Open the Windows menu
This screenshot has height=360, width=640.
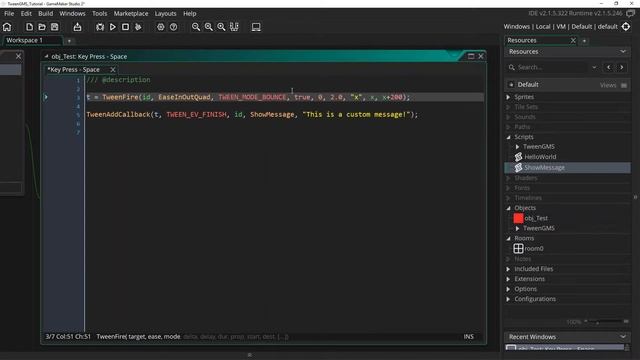(x=72, y=13)
